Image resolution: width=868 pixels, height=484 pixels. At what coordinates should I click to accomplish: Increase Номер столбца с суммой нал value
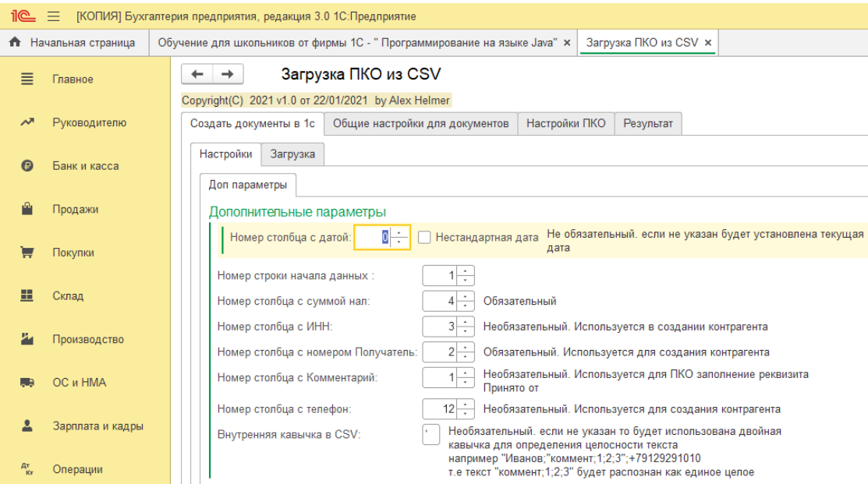click(466, 296)
